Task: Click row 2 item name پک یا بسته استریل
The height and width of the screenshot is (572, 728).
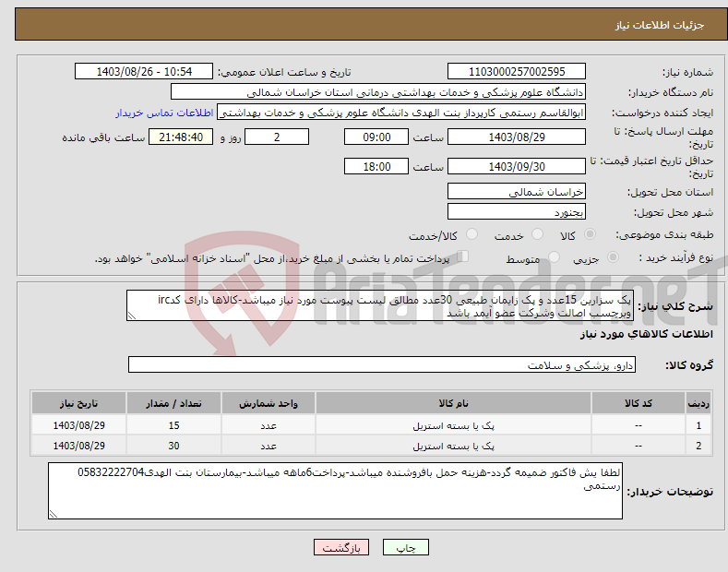Action: 453,446
